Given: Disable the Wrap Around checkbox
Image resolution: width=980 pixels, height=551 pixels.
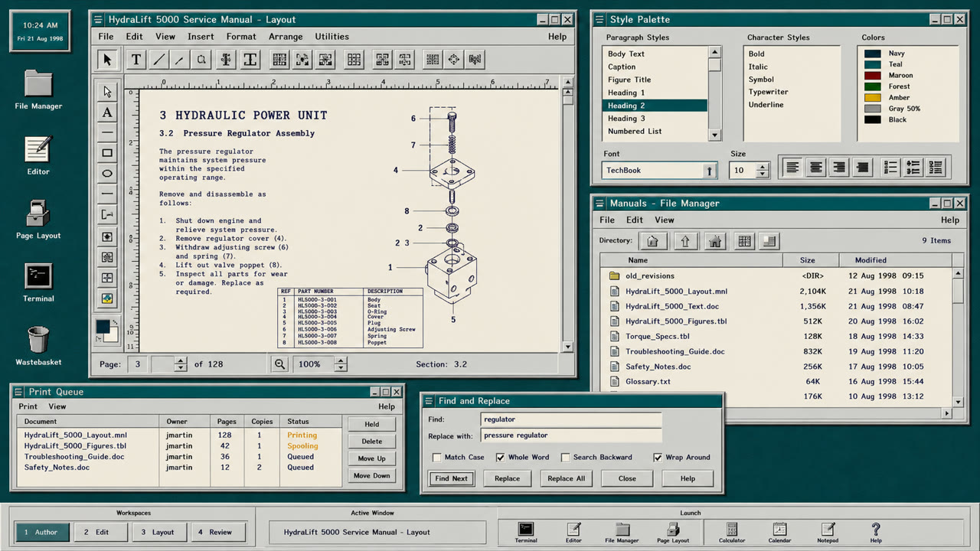Looking at the screenshot, I should pyautogui.click(x=658, y=458).
